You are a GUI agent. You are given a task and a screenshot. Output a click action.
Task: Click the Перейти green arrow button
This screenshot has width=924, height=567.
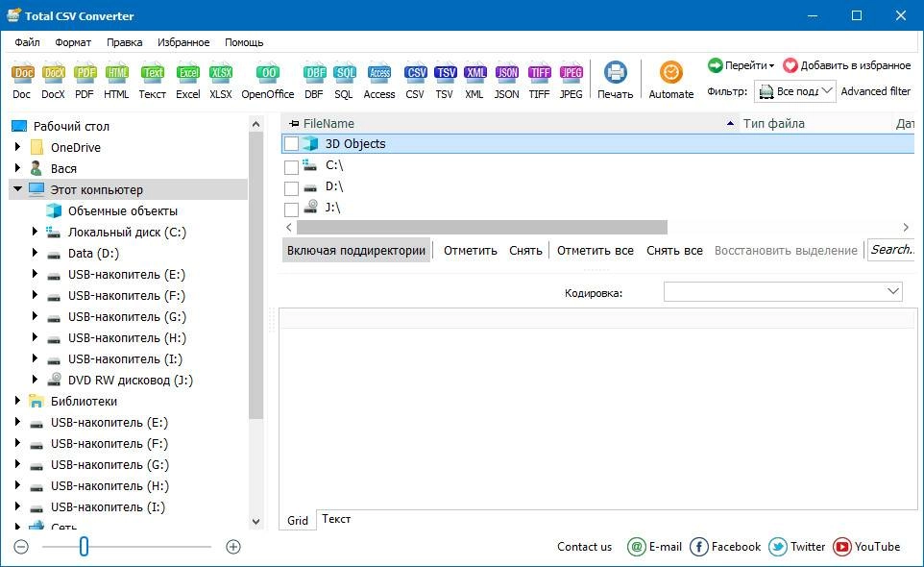point(715,65)
